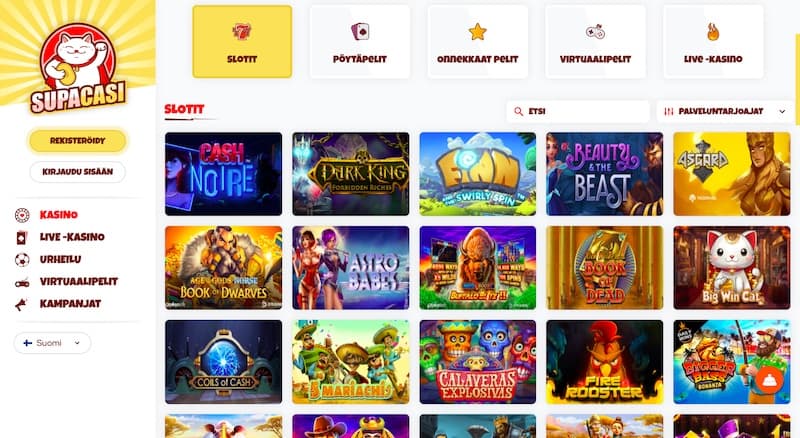Click the Etsi search field

coord(578,111)
